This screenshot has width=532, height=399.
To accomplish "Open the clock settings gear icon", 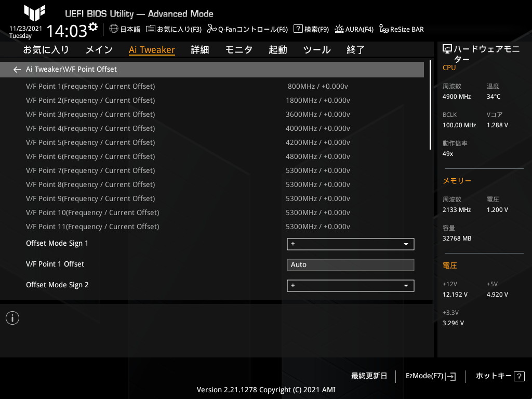I will (x=93, y=27).
